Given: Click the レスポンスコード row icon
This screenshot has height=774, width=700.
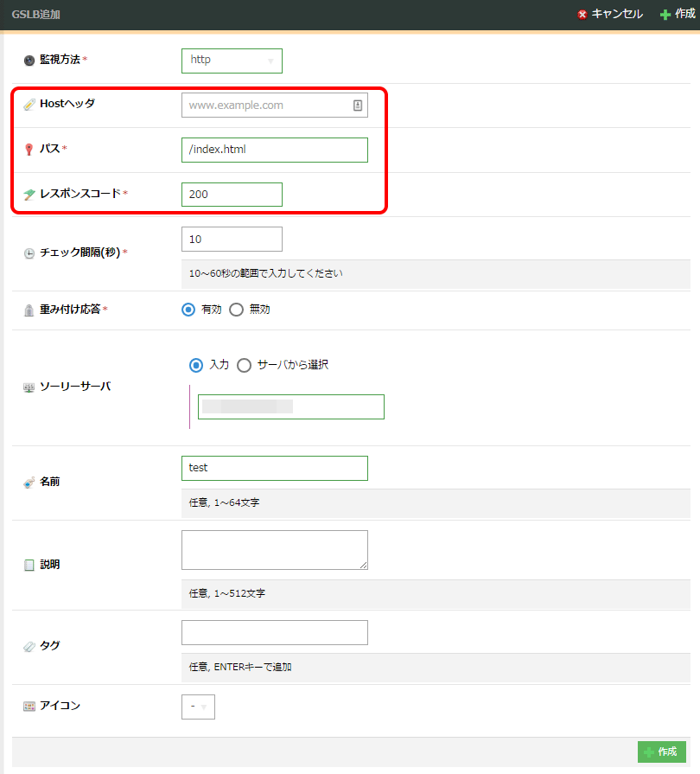Looking at the screenshot, I should point(29,195).
